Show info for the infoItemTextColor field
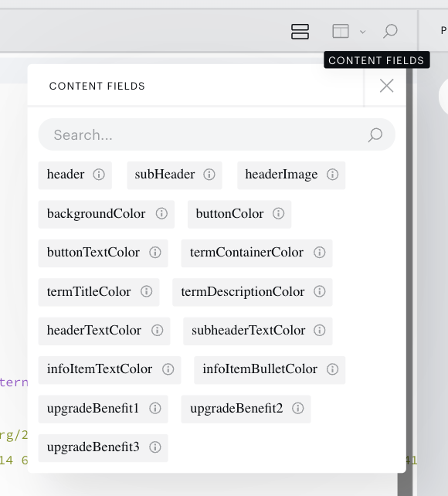 coord(168,369)
